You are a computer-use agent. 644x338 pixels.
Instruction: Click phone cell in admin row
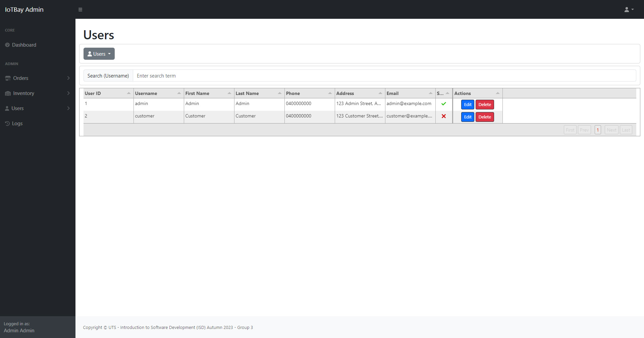click(x=310, y=104)
